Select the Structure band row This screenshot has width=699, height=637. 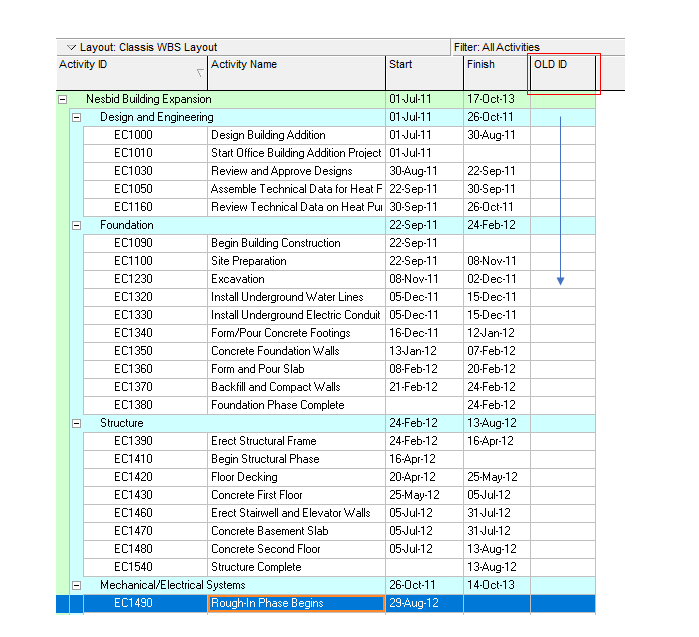coord(333,423)
